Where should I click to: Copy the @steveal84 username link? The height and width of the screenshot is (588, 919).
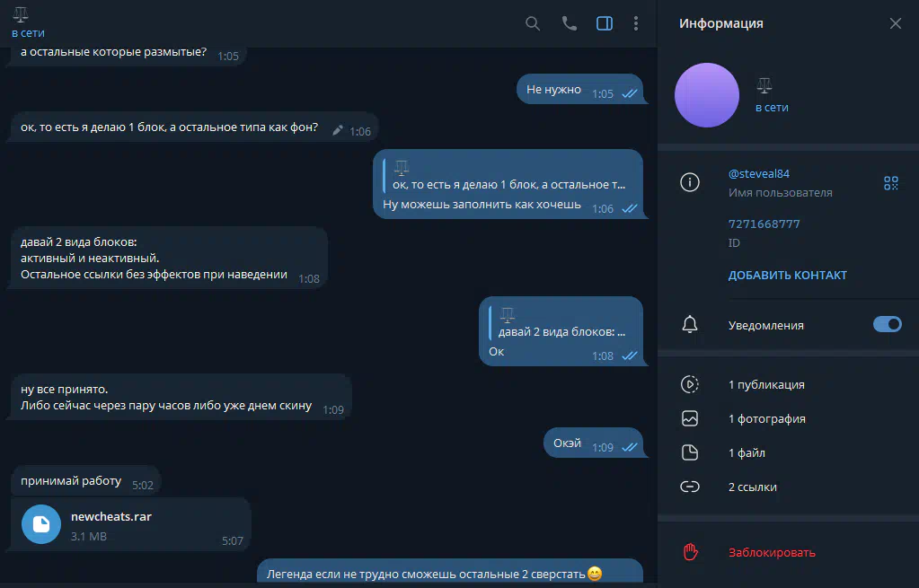coord(758,174)
